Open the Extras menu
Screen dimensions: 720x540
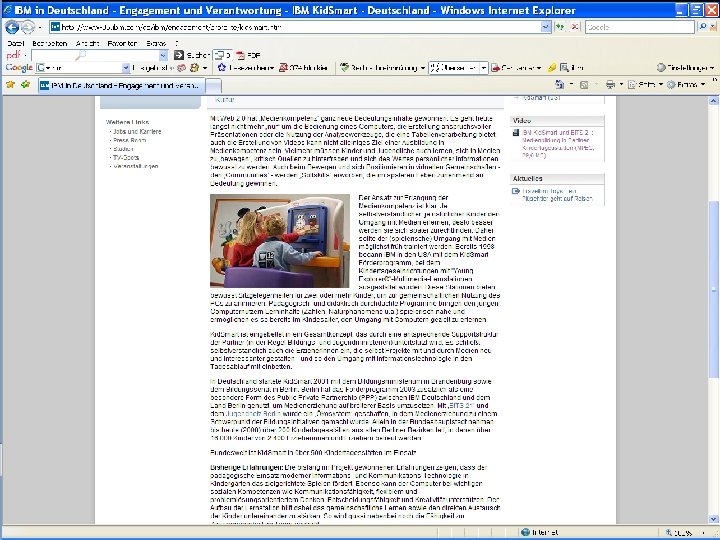pos(156,44)
